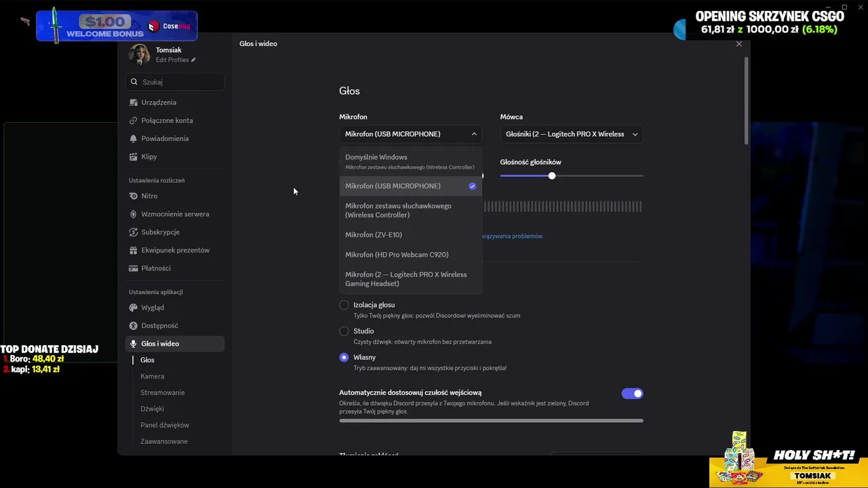Open the Subskrypcje page

(x=175, y=232)
